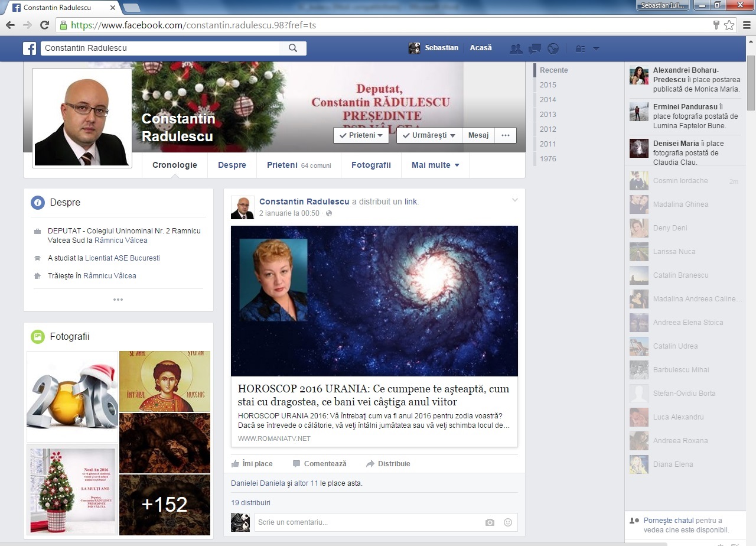Click Alexandrei Boharu-Predescu ticker story
The image size is (756, 546).
[x=685, y=80]
